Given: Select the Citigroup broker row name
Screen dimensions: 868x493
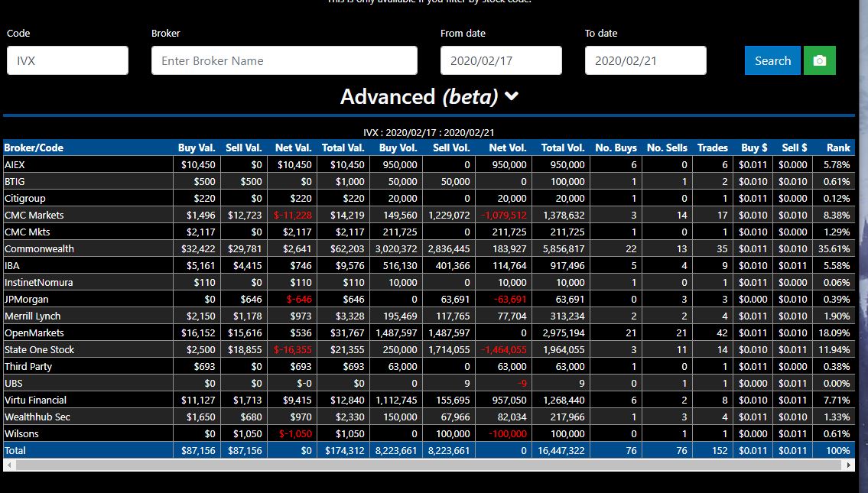Looking at the screenshot, I should point(25,198).
